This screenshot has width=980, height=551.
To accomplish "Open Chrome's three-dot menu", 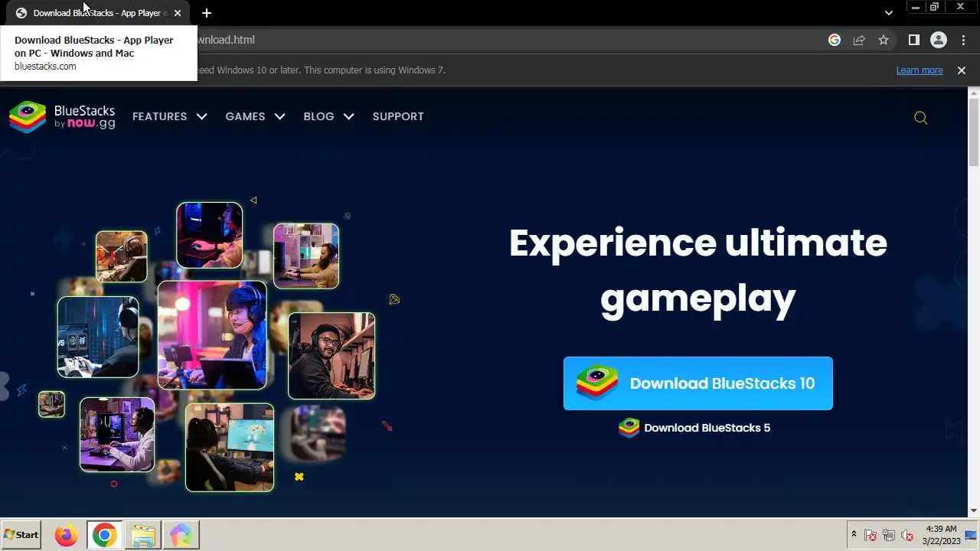I will coord(963,40).
